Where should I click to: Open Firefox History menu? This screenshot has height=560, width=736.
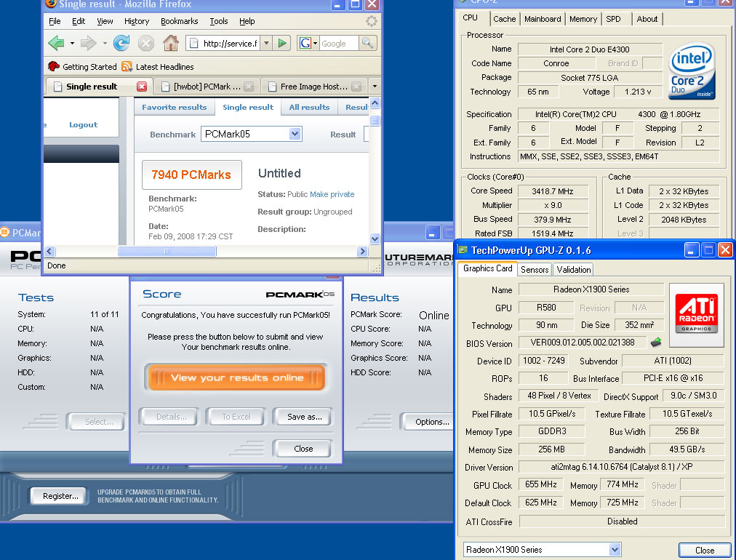pyautogui.click(x=137, y=21)
